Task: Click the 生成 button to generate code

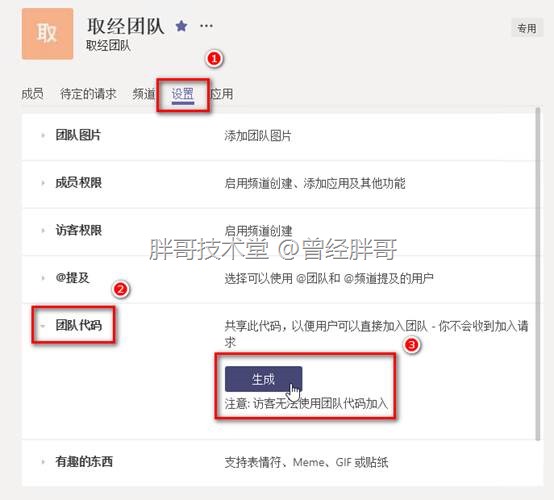Action: (x=264, y=379)
